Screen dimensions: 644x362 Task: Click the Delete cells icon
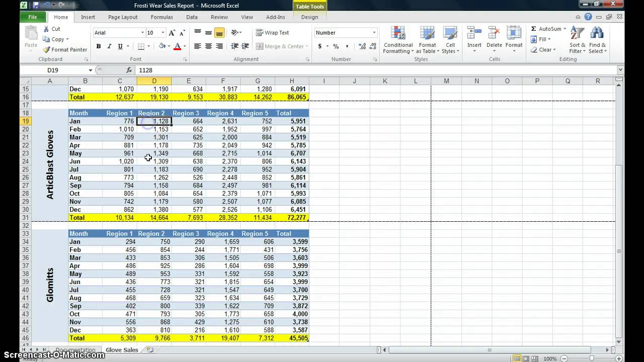coord(494,34)
